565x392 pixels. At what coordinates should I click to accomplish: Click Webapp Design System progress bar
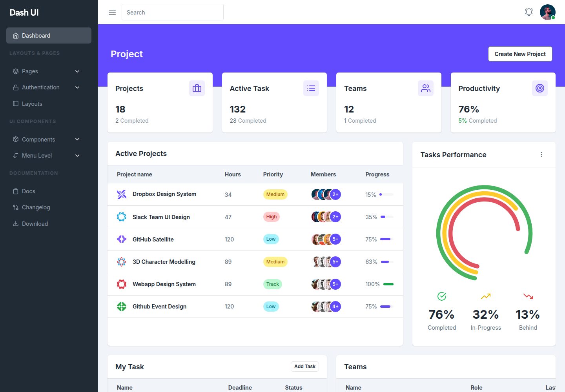(x=388, y=284)
